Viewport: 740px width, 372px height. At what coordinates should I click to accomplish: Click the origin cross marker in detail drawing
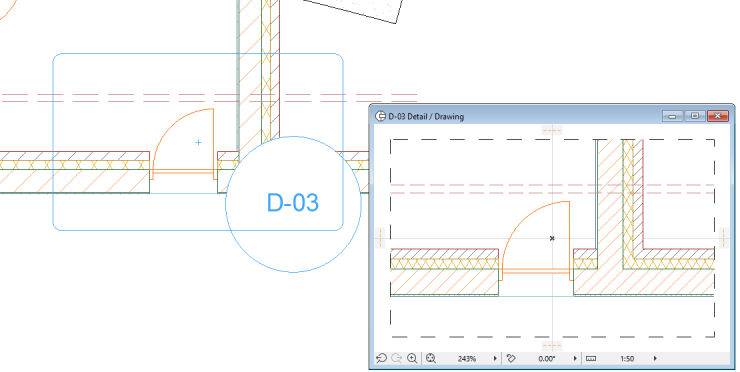[552, 238]
